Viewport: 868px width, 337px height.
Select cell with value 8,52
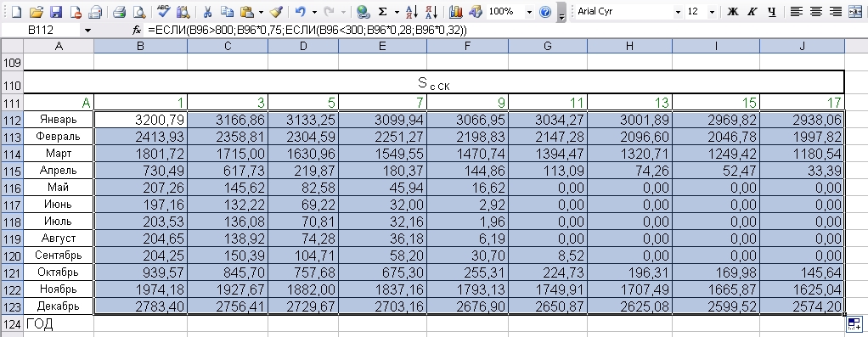[548, 256]
